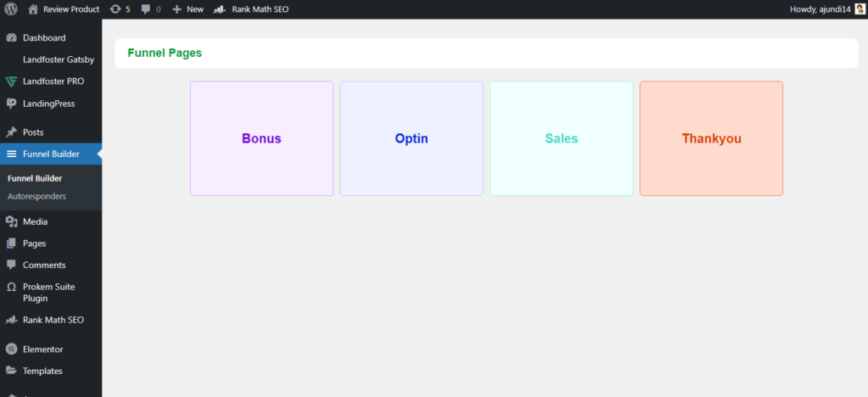Open the Bonus funnel page card

261,138
